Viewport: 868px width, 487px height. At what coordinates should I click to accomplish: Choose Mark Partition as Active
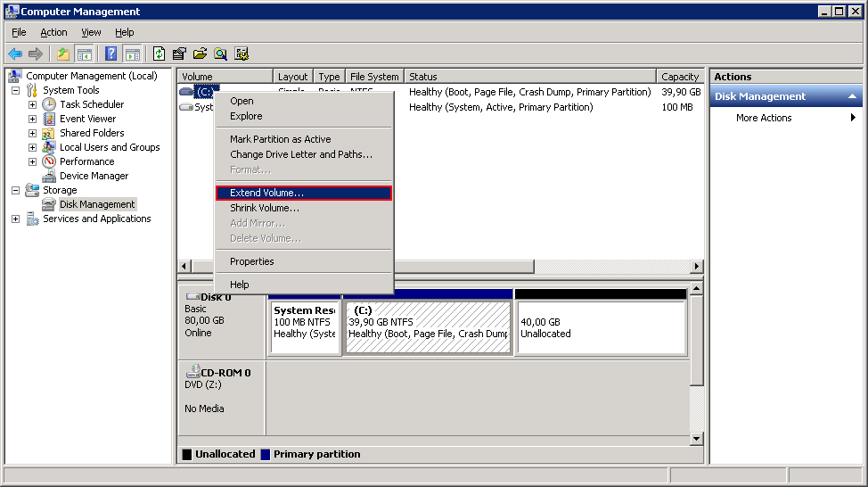[x=304, y=139]
